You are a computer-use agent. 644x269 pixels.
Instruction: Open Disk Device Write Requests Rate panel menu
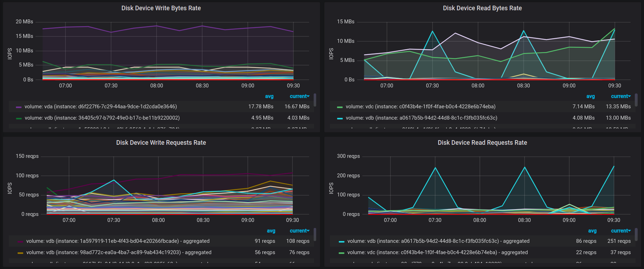point(161,143)
